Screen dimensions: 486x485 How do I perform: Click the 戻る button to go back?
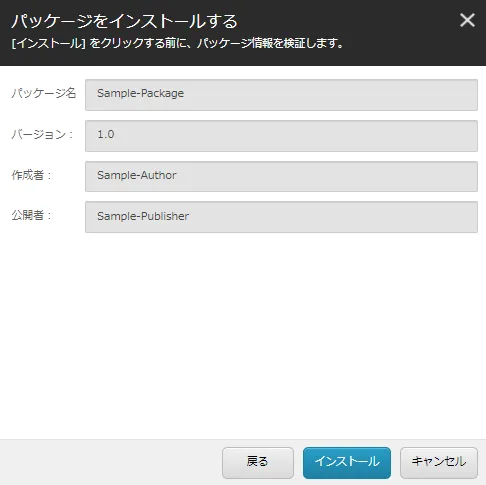tap(258, 462)
